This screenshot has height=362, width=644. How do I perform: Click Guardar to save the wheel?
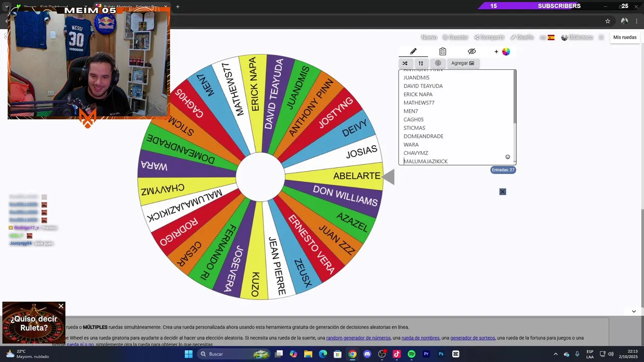(x=455, y=37)
